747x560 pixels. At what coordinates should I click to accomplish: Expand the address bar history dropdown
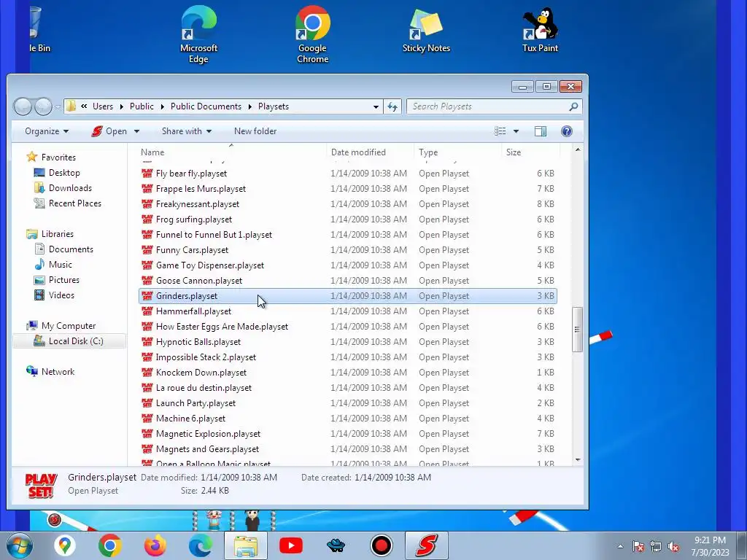(376, 106)
